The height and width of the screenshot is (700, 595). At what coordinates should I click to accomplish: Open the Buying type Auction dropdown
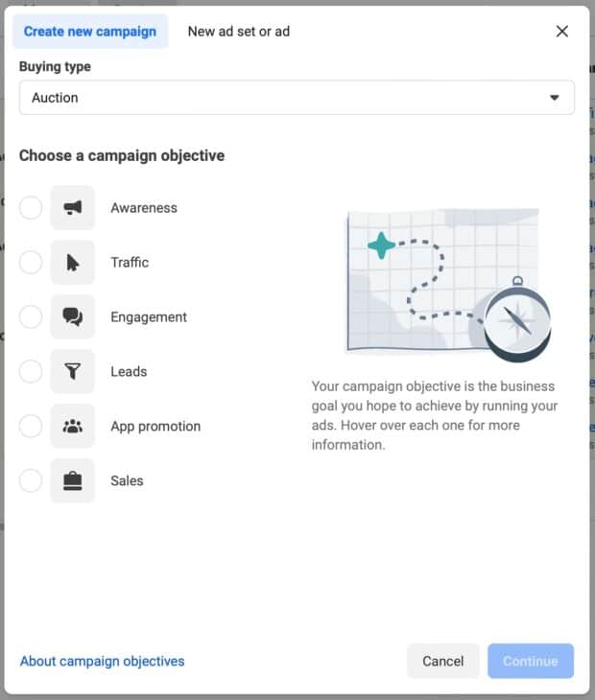point(297,98)
